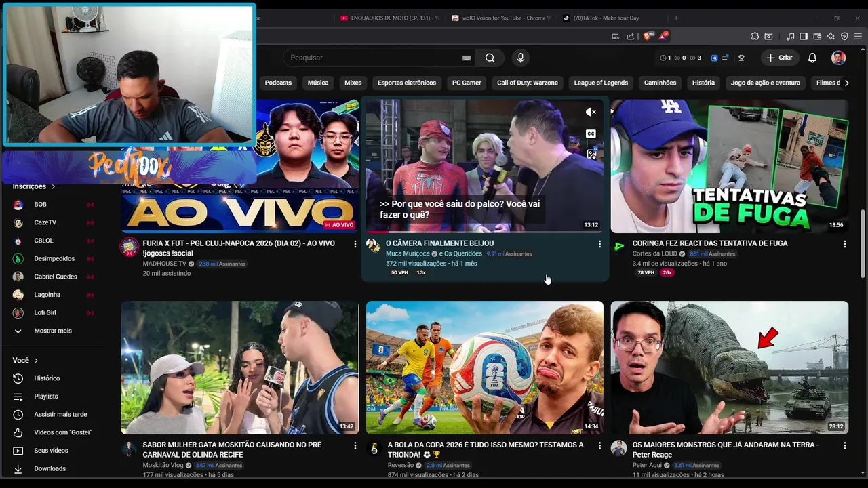Open options menu for O CÂMERA FINALMENTE BEIJOU
The width and height of the screenshot is (868, 488).
(x=599, y=243)
